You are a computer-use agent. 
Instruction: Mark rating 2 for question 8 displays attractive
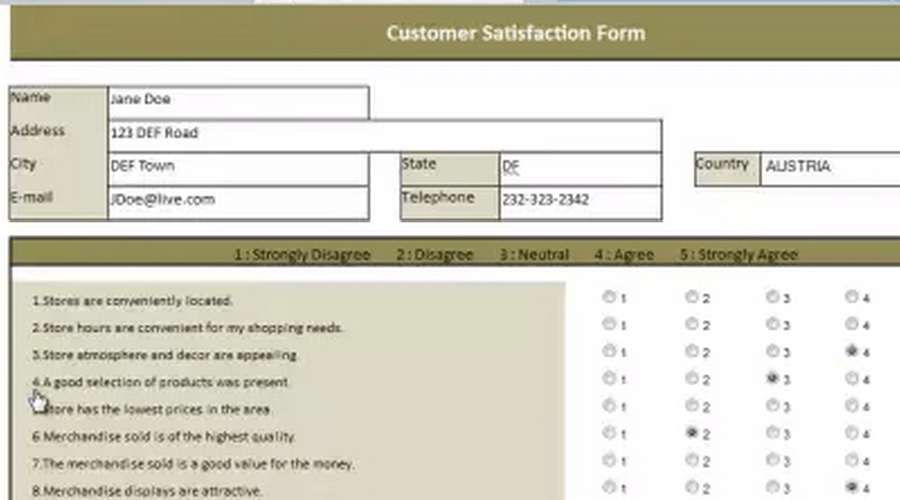click(691, 487)
